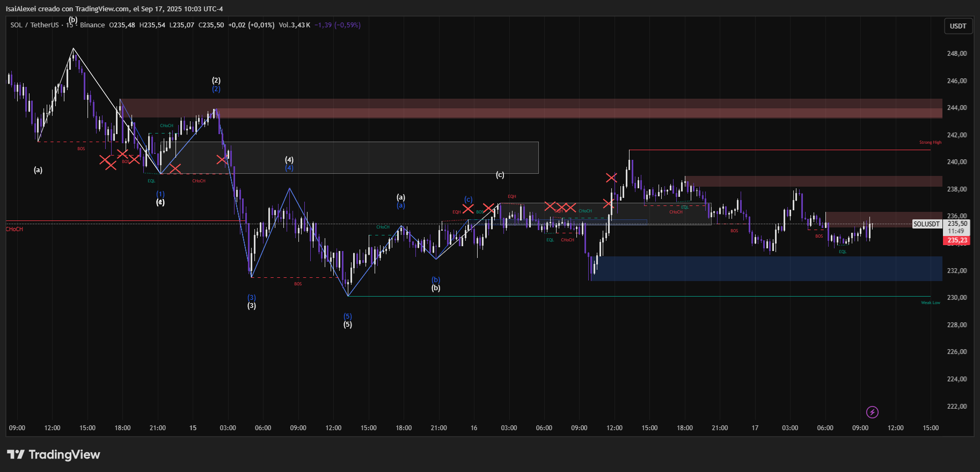Click date 17 on the time axis
The width and height of the screenshot is (980, 472).
point(755,428)
